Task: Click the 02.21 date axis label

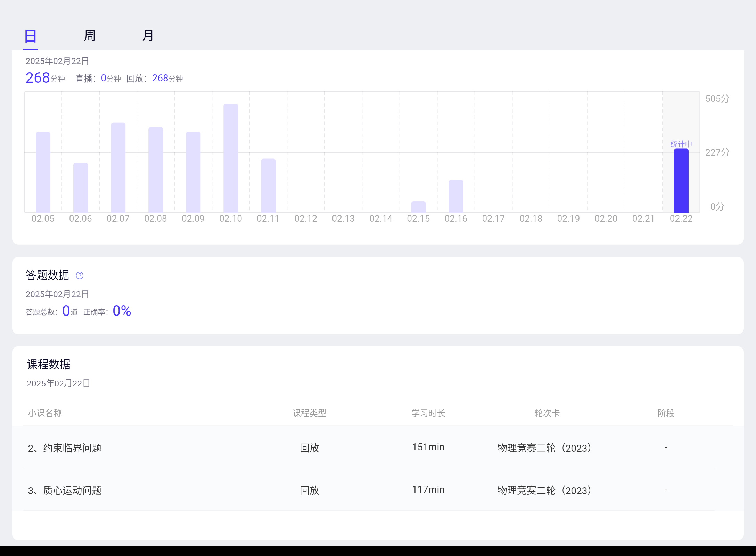Action: 643,219
